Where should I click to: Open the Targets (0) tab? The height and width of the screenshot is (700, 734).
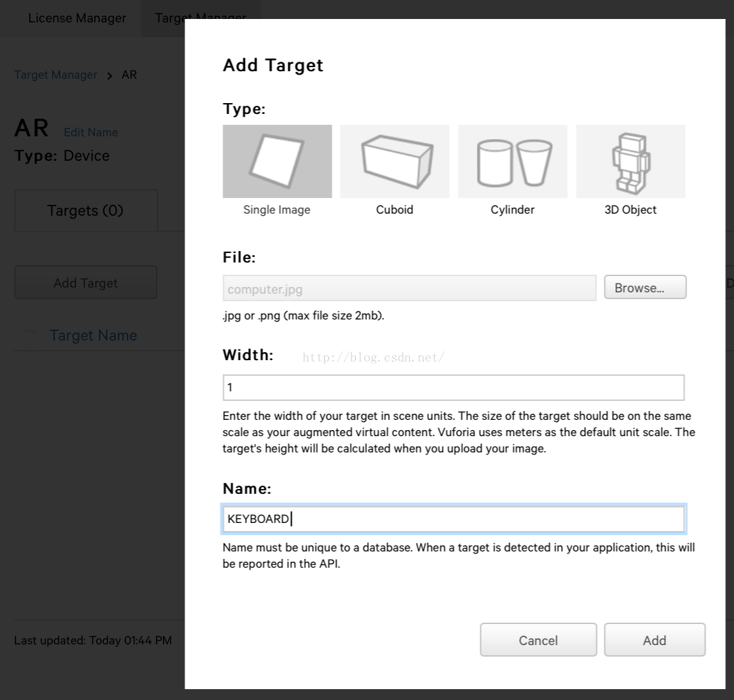85,210
